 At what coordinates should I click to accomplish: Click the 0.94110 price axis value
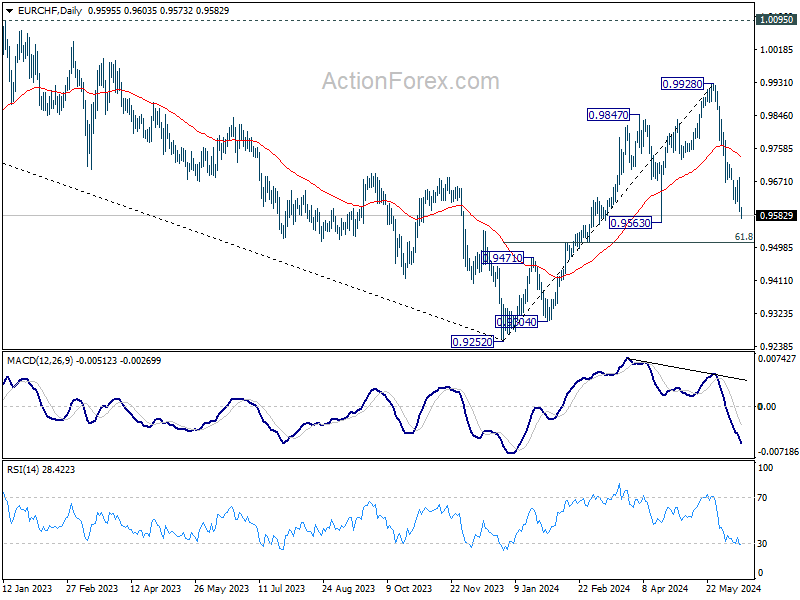(777, 280)
